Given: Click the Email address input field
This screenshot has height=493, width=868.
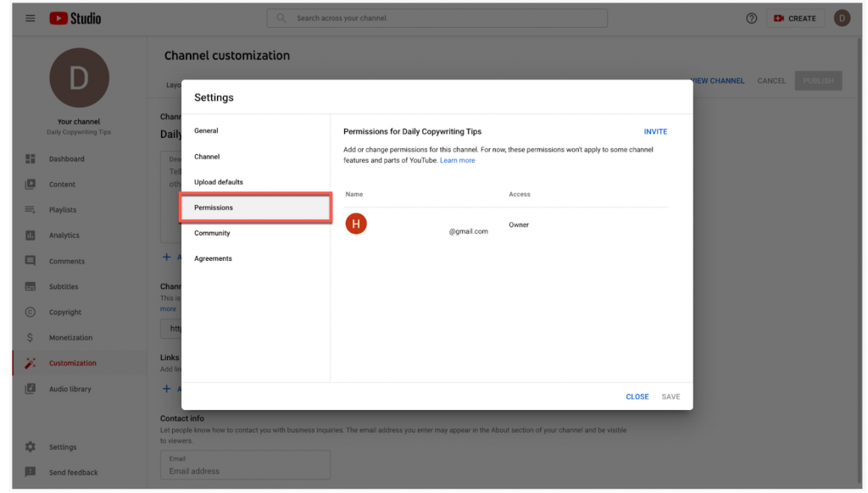Looking at the screenshot, I should pyautogui.click(x=245, y=465).
